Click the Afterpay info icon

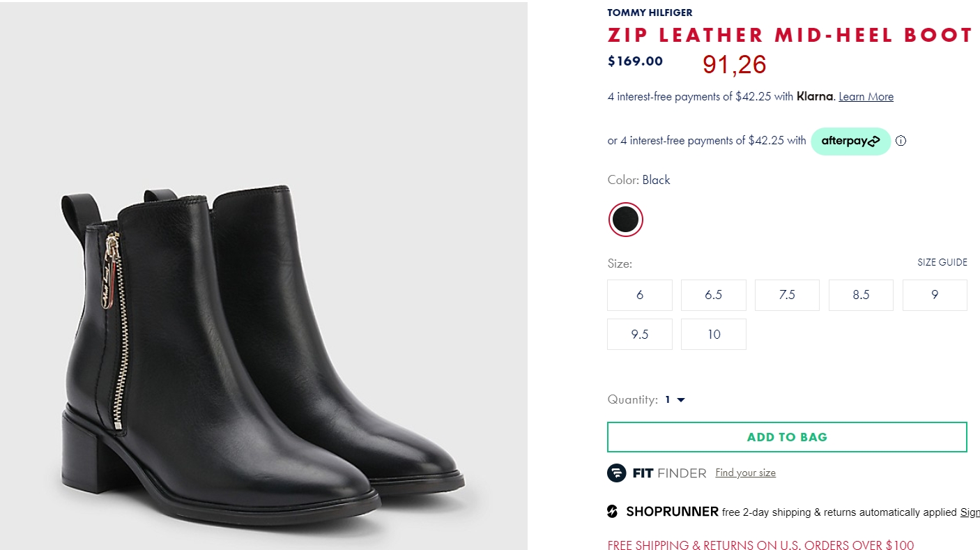click(x=901, y=141)
